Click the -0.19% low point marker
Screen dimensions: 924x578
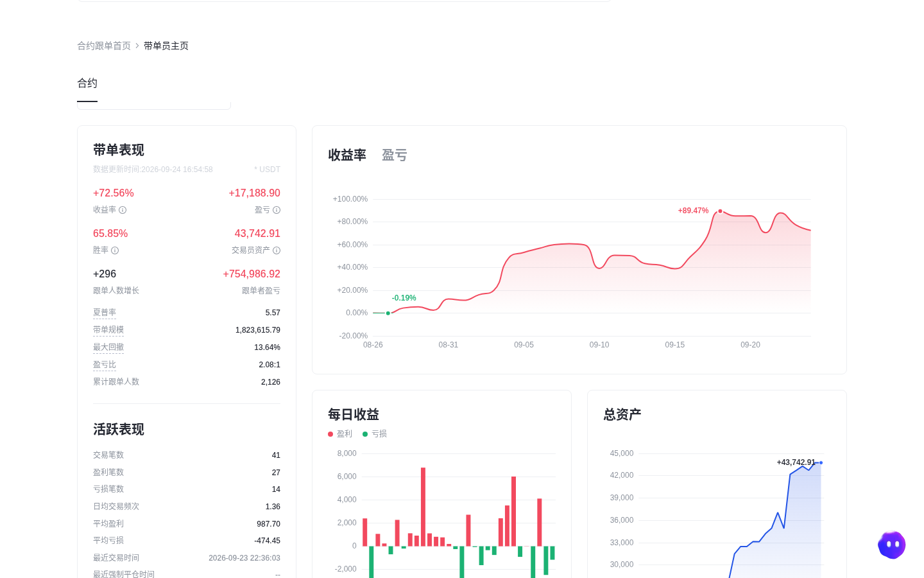[x=388, y=313]
